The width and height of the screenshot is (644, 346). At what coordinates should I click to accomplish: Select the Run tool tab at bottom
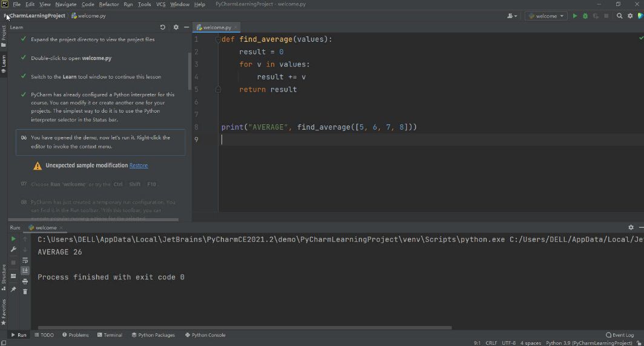[19, 335]
